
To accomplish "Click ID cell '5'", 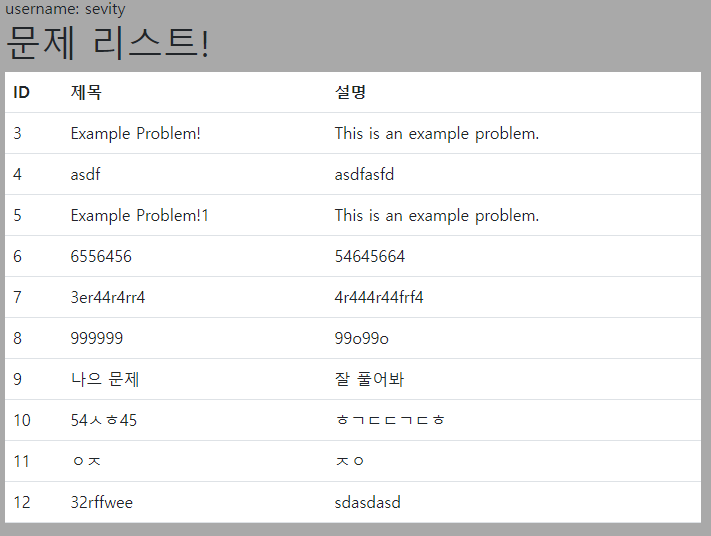I will point(17,215).
